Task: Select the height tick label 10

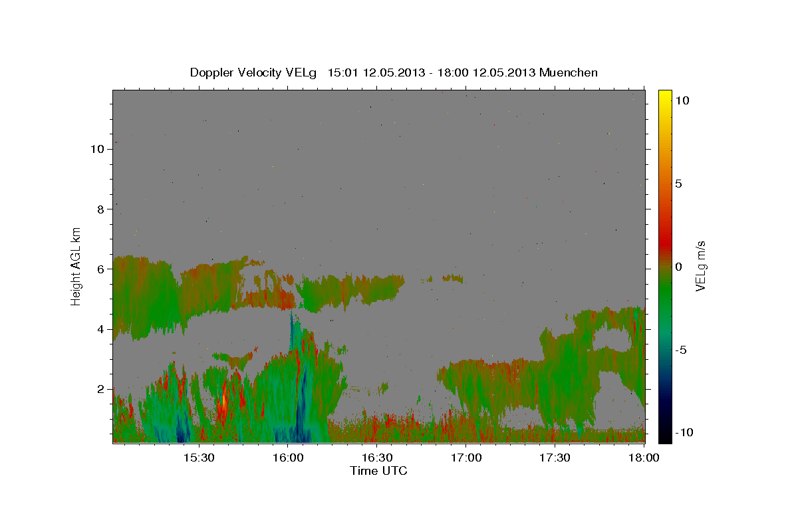Action: [x=96, y=149]
